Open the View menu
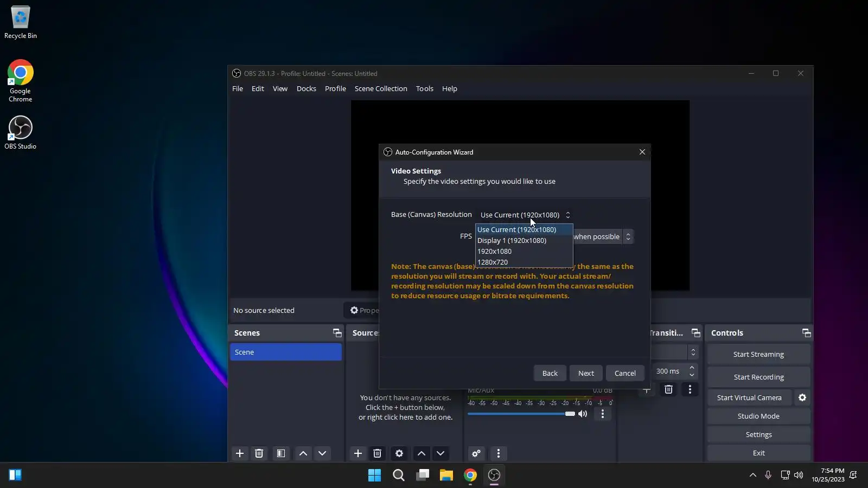 pos(280,88)
